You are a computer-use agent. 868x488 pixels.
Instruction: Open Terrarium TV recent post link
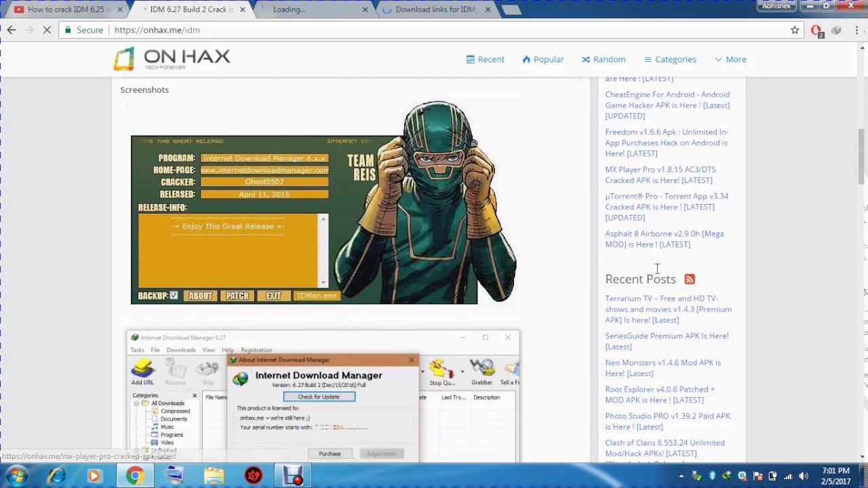668,309
